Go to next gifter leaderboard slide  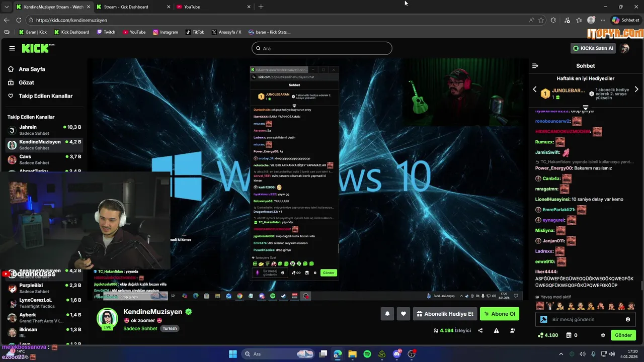pyautogui.click(x=636, y=89)
